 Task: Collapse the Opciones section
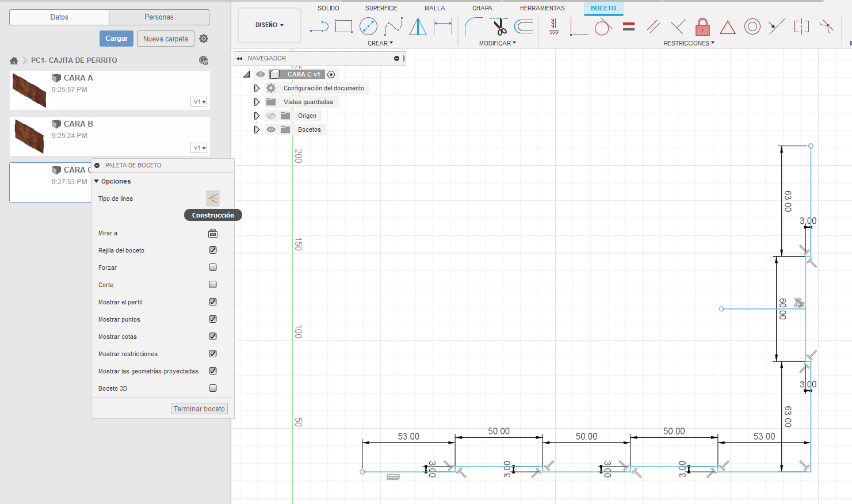pos(97,181)
